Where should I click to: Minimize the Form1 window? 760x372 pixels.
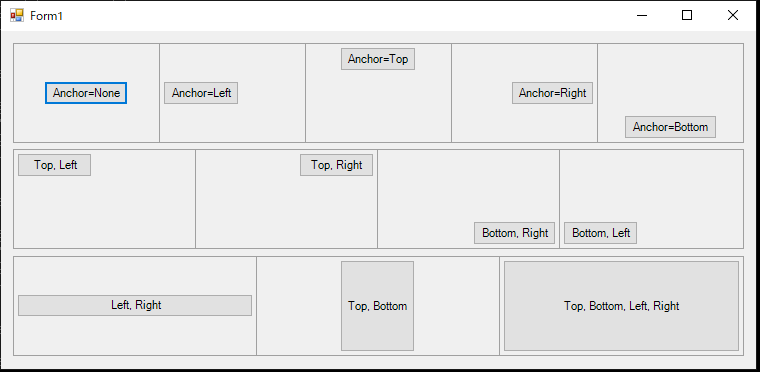642,16
